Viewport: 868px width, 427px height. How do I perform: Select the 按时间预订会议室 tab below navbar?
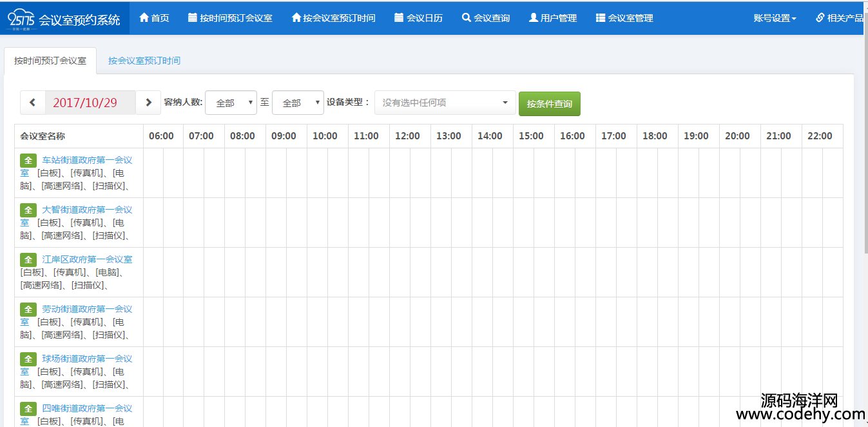pyautogui.click(x=50, y=61)
